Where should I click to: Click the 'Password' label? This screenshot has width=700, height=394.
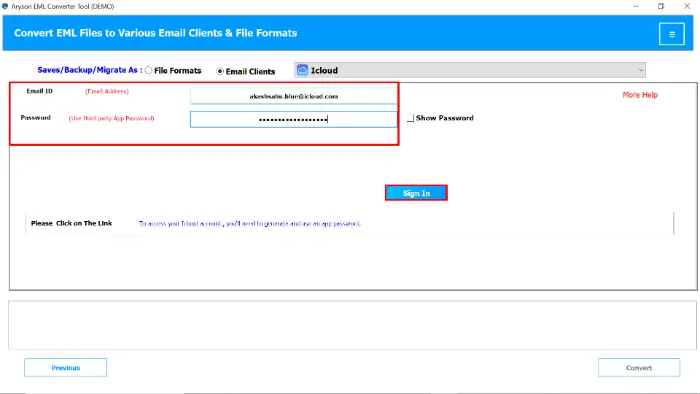coord(35,117)
